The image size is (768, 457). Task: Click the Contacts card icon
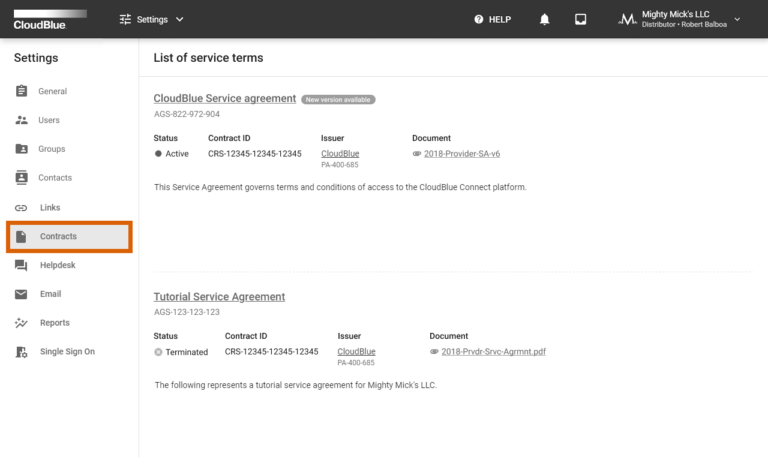[22, 177]
